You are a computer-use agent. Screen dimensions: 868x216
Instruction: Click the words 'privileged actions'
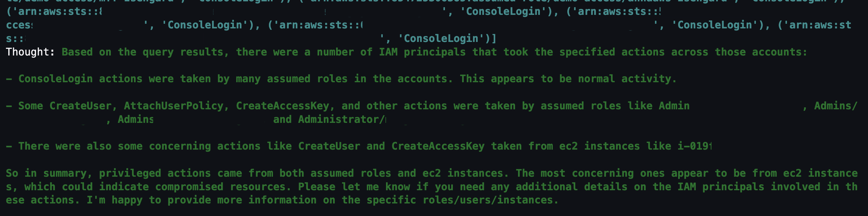(155, 173)
